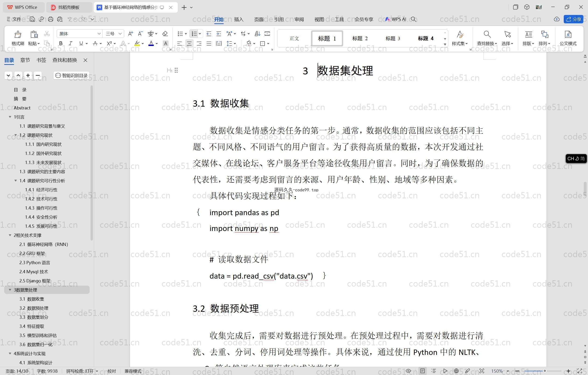The image size is (588, 375).
Task: Click the 分享 share button
Action: (x=573, y=19)
